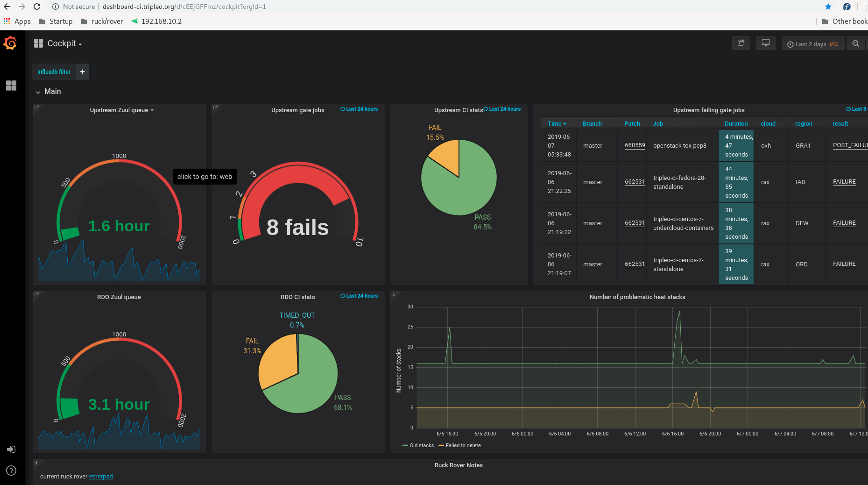Reload the page with the refresh icon
Image resolution: width=868 pixels, height=485 pixels.
(x=37, y=7)
